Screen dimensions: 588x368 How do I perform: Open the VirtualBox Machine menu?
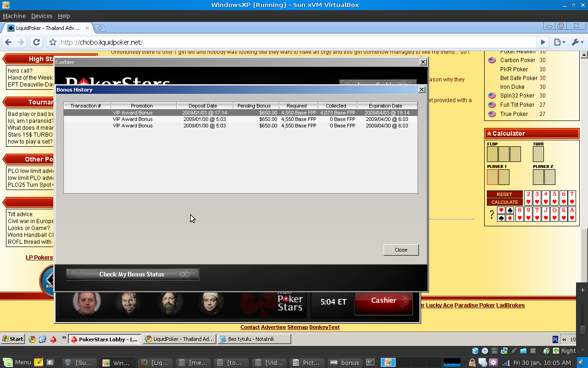click(14, 16)
